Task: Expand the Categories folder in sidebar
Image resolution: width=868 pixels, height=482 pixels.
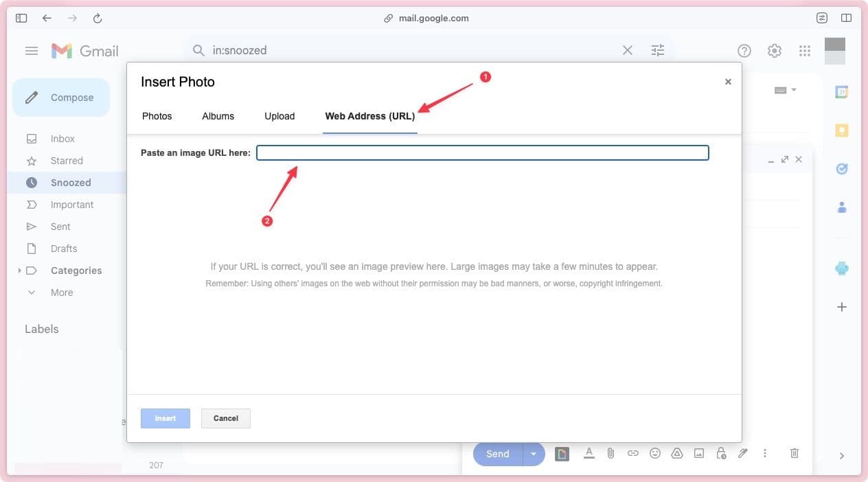Action: pyautogui.click(x=20, y=271)
